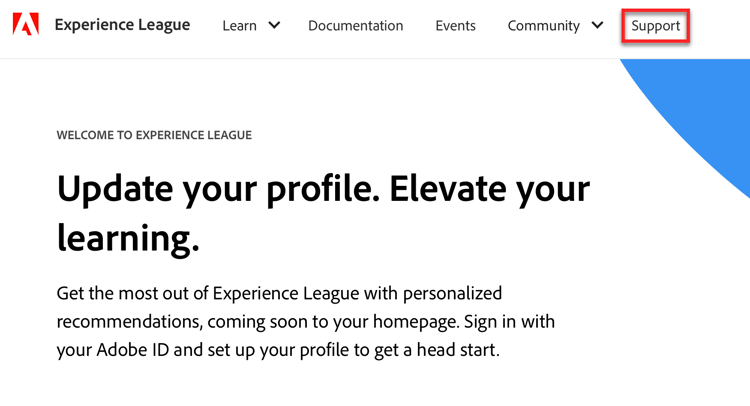Image resolution: width=750 pixels, height=406 pixels.
Task: Expand the chevron beside Community
Action: point(597,25)
